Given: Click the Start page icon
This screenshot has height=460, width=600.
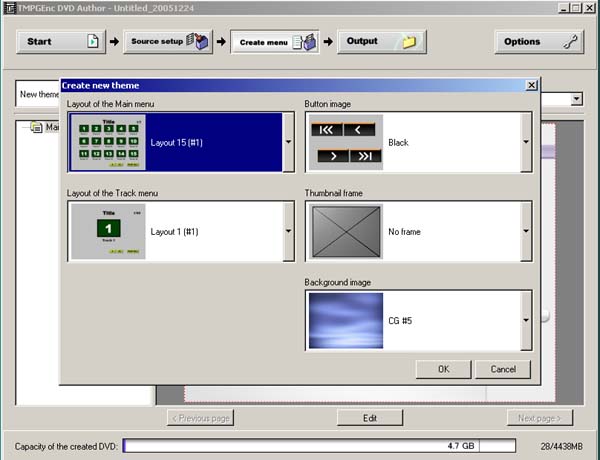Looking at the screenshot, I should click(x=93, y=41).
